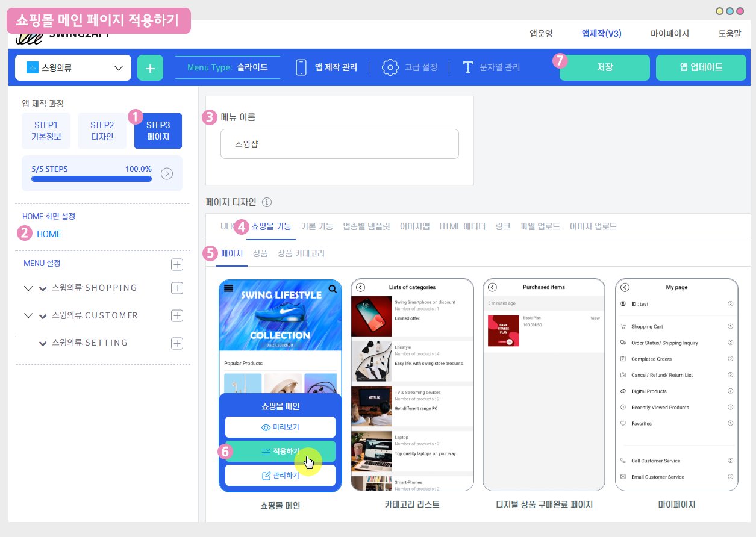Click plus icon next to MENU 설정
This screenshot has height=537, width=756.
point(177,264)
